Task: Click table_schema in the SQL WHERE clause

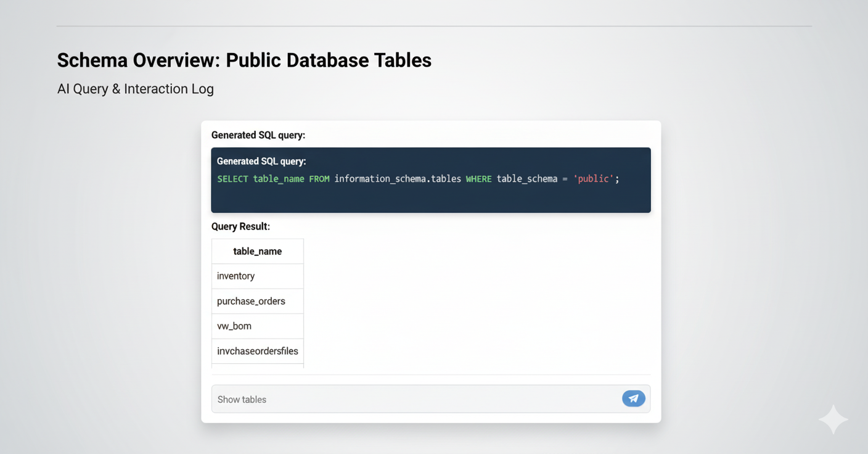Action: tap(526, 179)
